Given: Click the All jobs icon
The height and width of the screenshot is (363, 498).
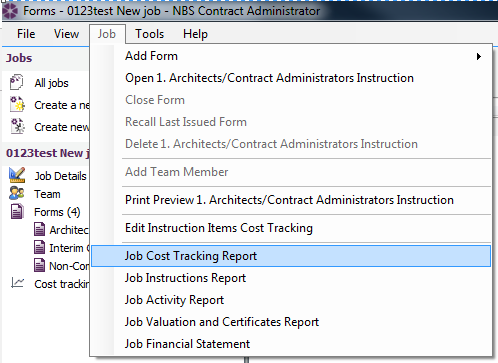Looking at the screenshot, I should tap(16, 82).
